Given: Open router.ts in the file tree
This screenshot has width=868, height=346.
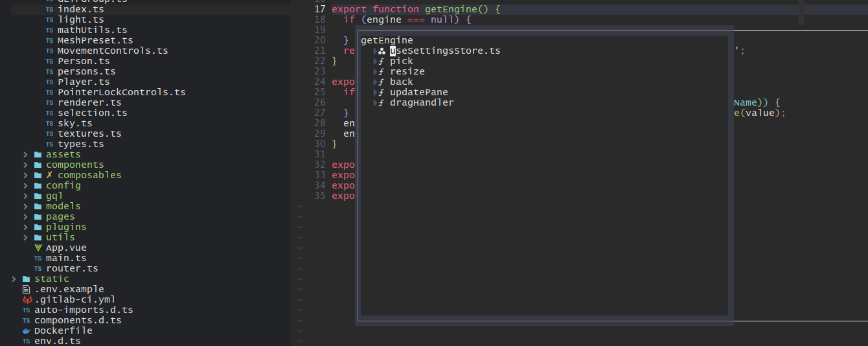Looking at the screenshot, I should click(x=72, y=269).
